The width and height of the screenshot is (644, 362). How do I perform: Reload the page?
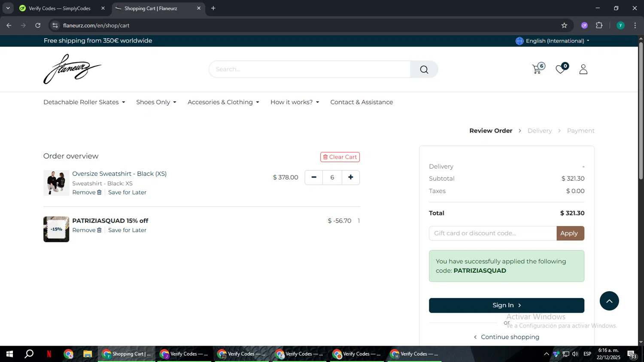(38, 25)
